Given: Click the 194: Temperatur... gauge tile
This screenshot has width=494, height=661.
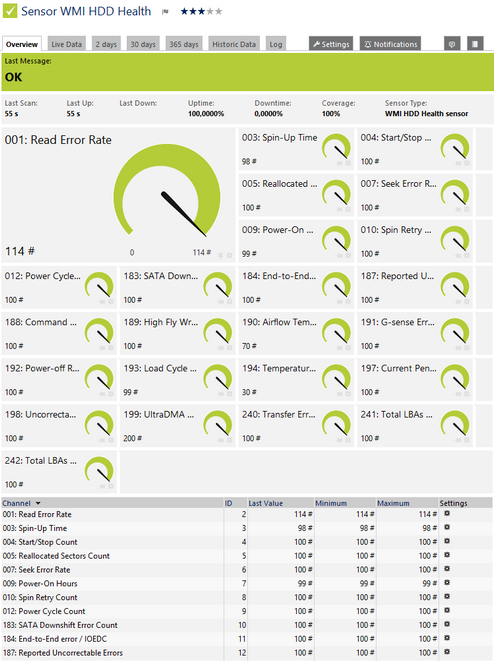Looking at the screenshot, I should [x=296, y=379].
